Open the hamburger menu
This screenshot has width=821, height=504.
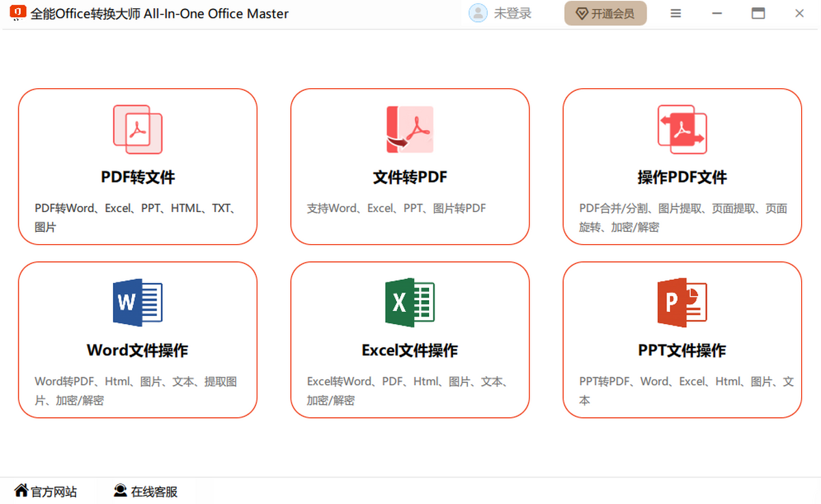point(675,13)
